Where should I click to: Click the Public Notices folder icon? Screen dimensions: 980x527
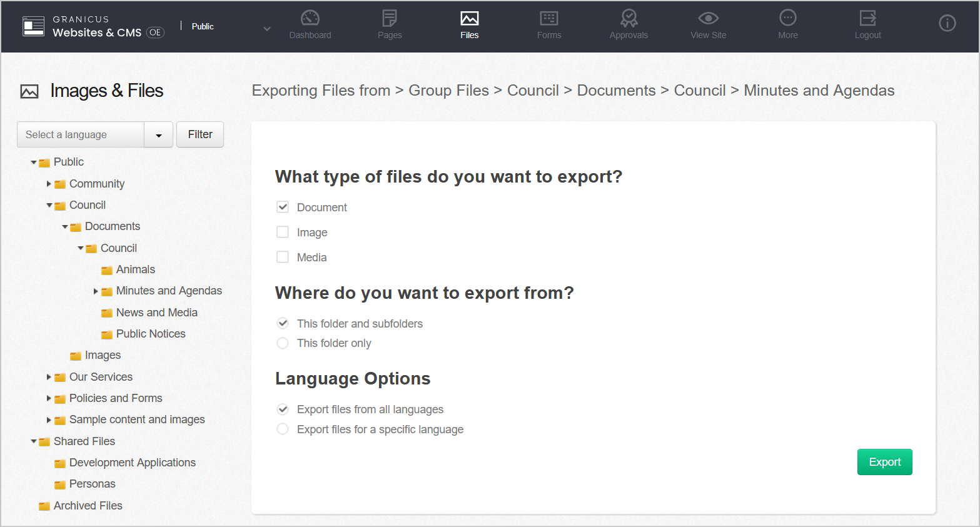tap(107, 334)
